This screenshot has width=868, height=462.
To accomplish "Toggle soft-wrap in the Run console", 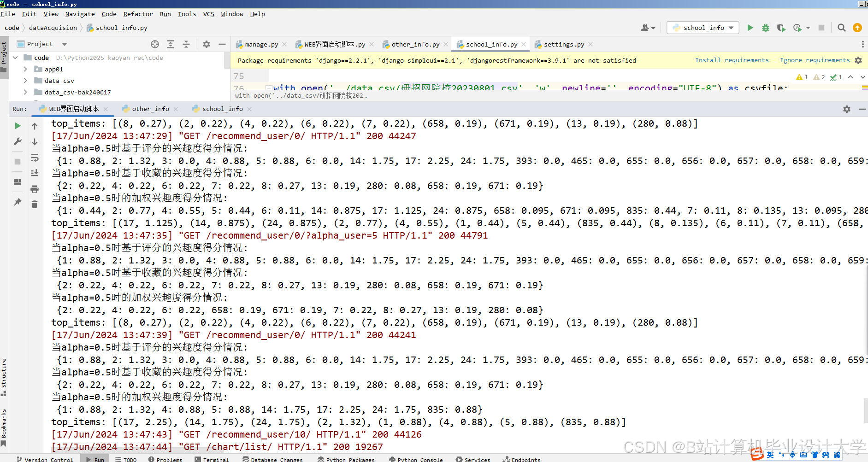I will [35, 158].
